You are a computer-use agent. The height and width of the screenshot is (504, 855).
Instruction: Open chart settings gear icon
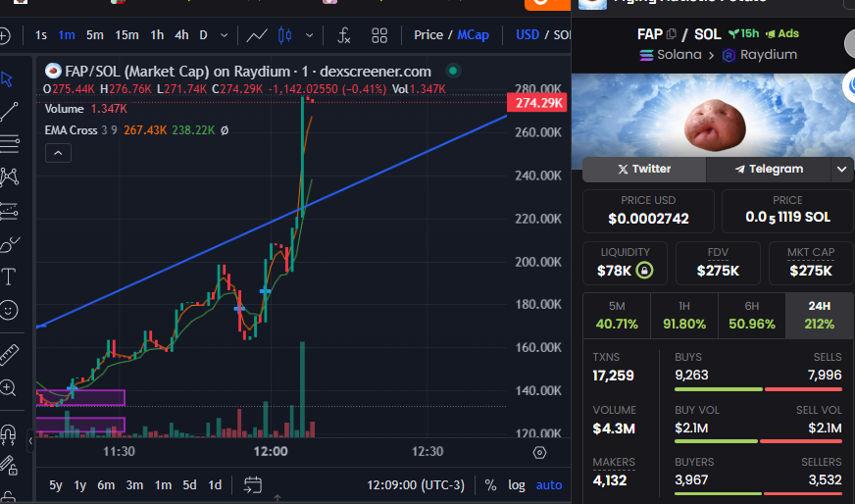click(x=540, y=452)
